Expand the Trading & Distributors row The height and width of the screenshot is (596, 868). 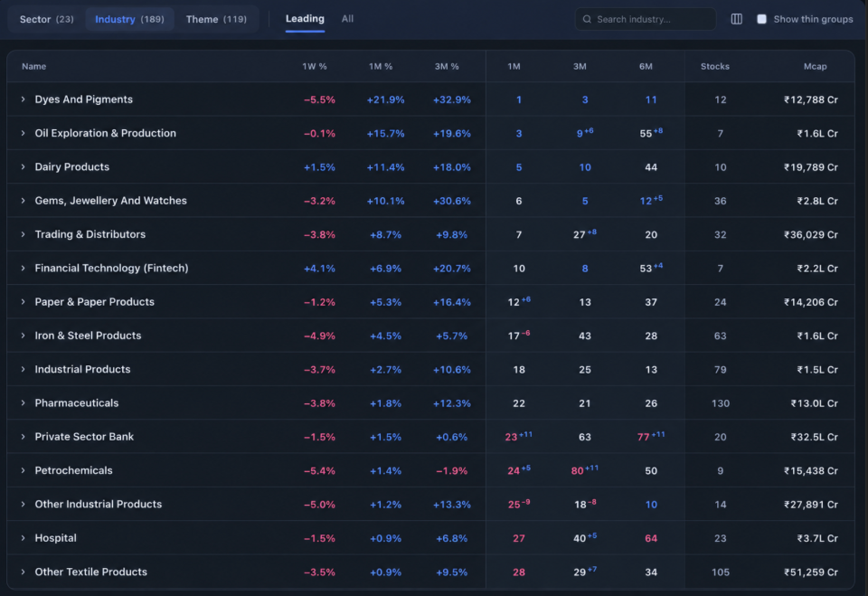24,234
